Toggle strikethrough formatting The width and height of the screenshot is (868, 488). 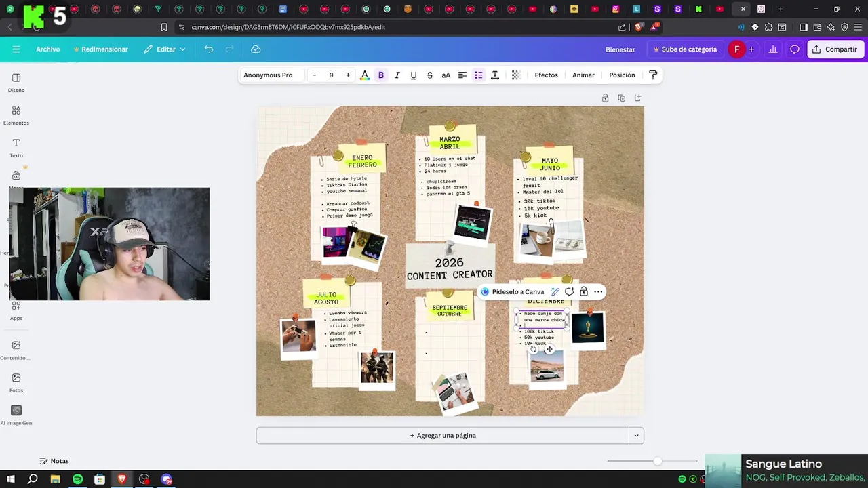pos(430,75)
